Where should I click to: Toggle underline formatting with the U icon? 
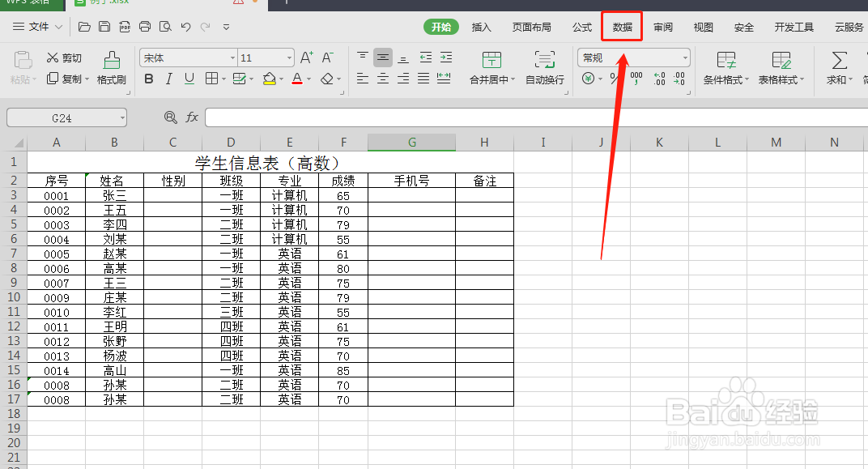(x=189, y=79)
